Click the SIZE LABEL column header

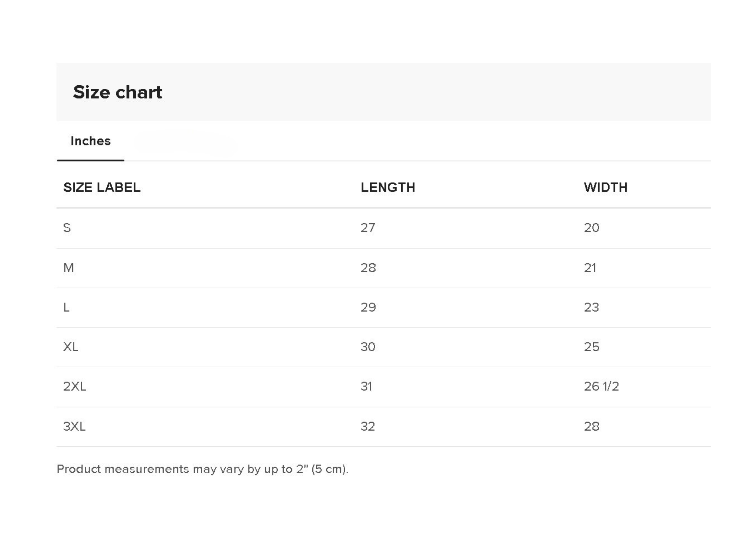point(102,187)
